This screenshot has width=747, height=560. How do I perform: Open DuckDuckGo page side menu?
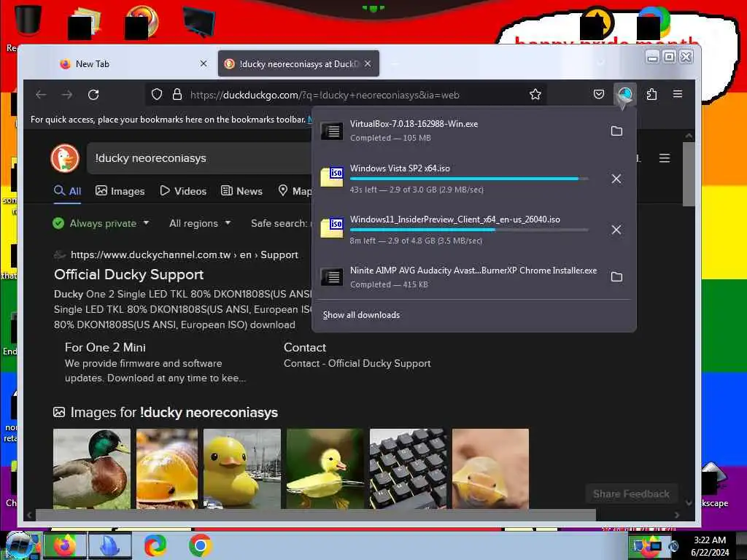pos(664,157)
